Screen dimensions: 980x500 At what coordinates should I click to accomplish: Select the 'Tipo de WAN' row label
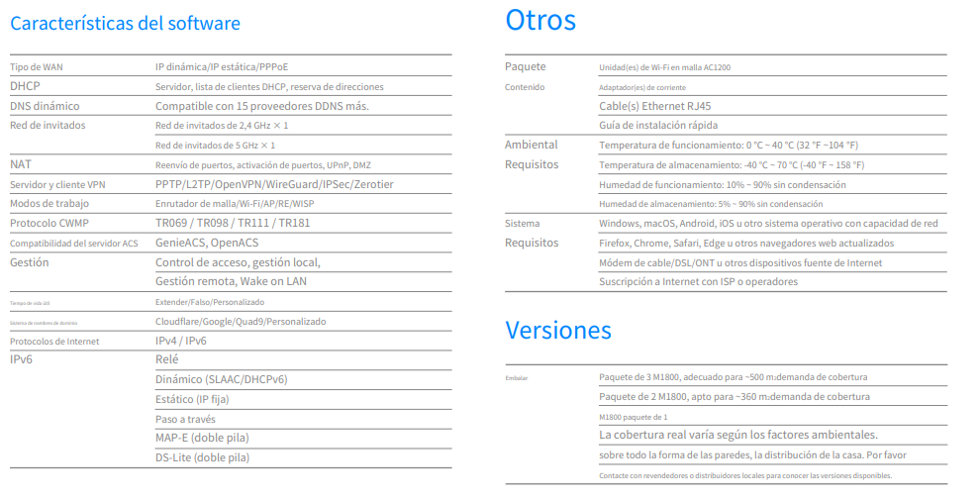37,67
